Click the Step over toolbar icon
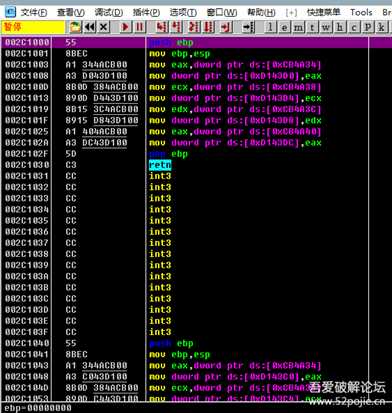This screenshot has height=413, width=392. (176, 27)
